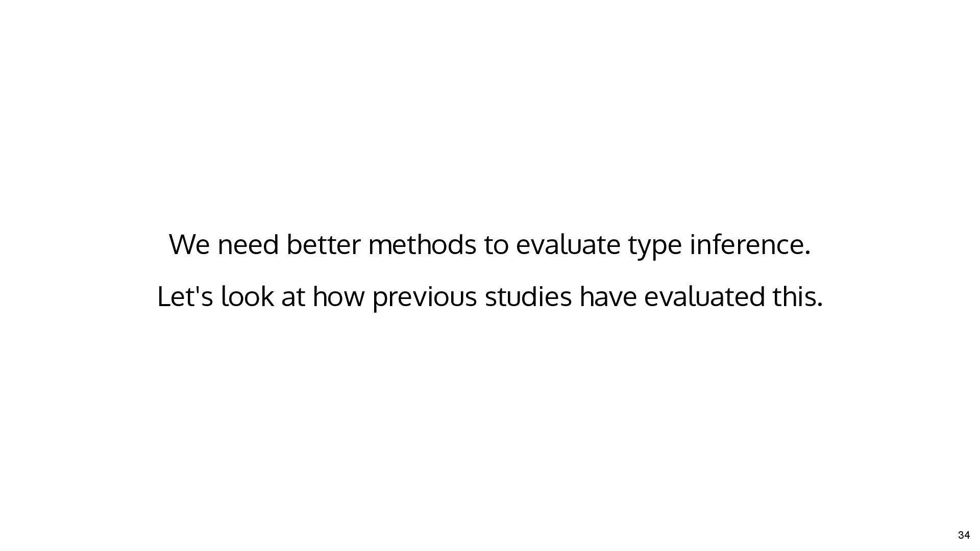The height and width of the screenshot is (551, 980).
Task: Click the word "previous" on the slide
Action: click(424, 298)
